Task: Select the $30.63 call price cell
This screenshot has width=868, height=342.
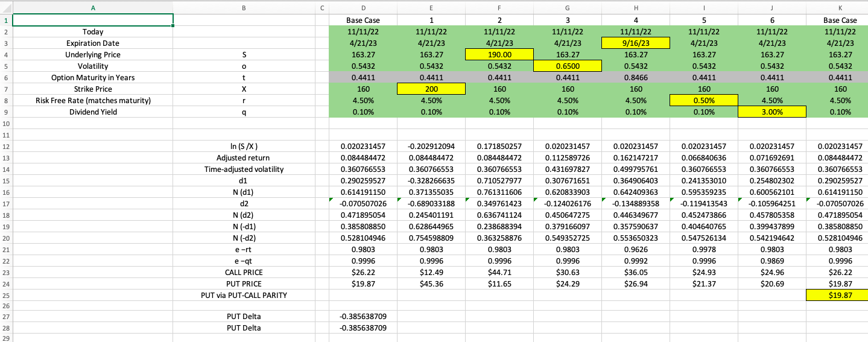Action: pos(568,272)
